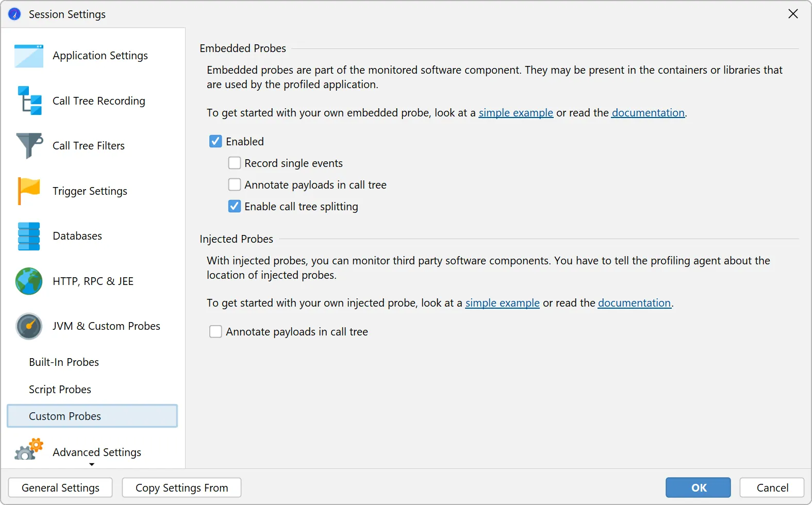Screen dimensions: 812x505
Task: Enable the Record single events checkbox
Action: pyautogui.click(x=235, y=163)
